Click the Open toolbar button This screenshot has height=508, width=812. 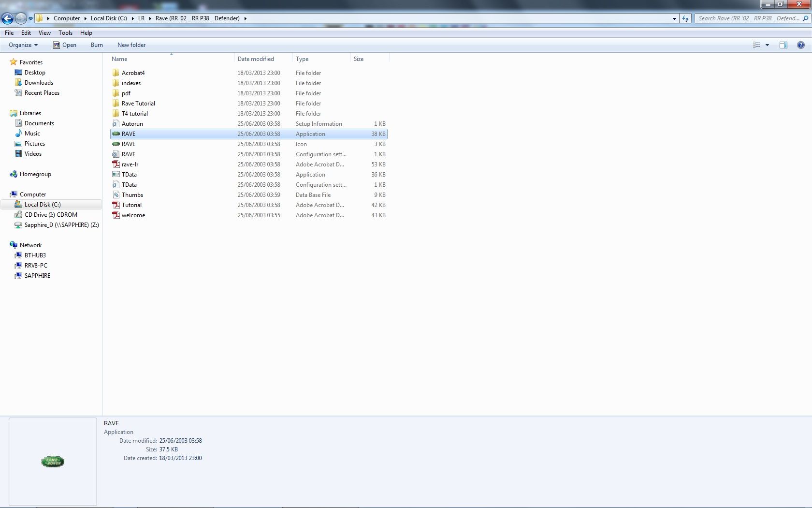tap(65, 45)
